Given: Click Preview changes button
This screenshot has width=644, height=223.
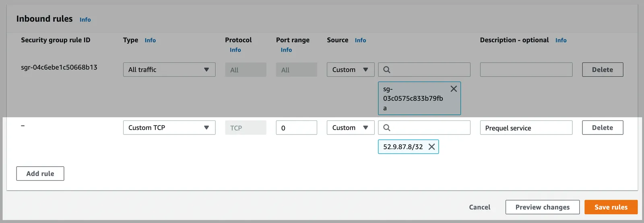Looking at the screenshot, I should point(543,207).
